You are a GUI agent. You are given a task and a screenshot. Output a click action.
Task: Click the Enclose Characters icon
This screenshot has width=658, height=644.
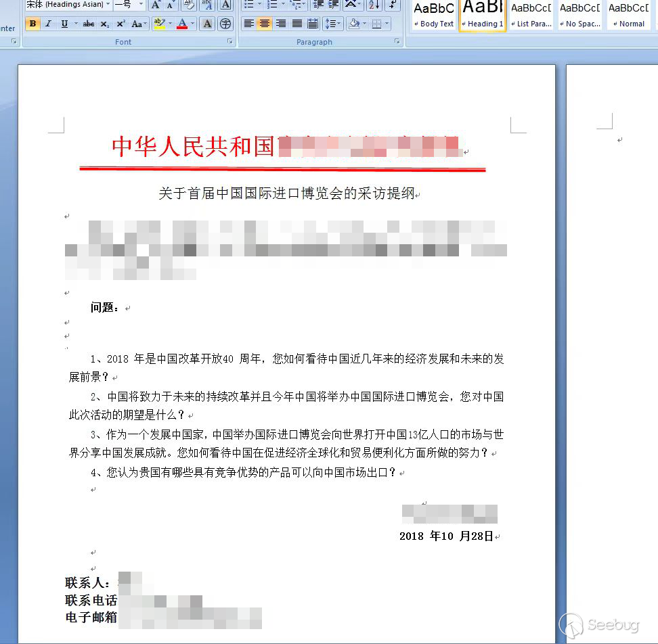pos(226,24)
